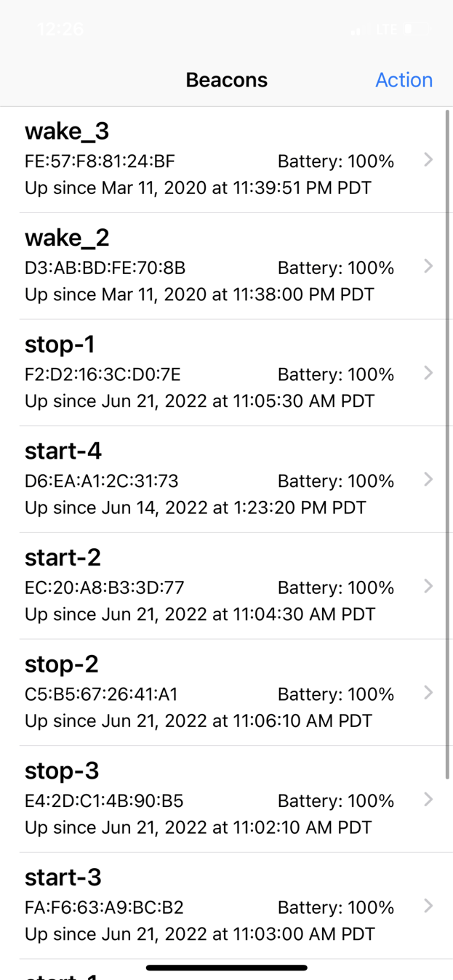This screenshot has height=980, width=453.
Task: Open details for beacon wake_3 via its chevron
Action: 428,160
